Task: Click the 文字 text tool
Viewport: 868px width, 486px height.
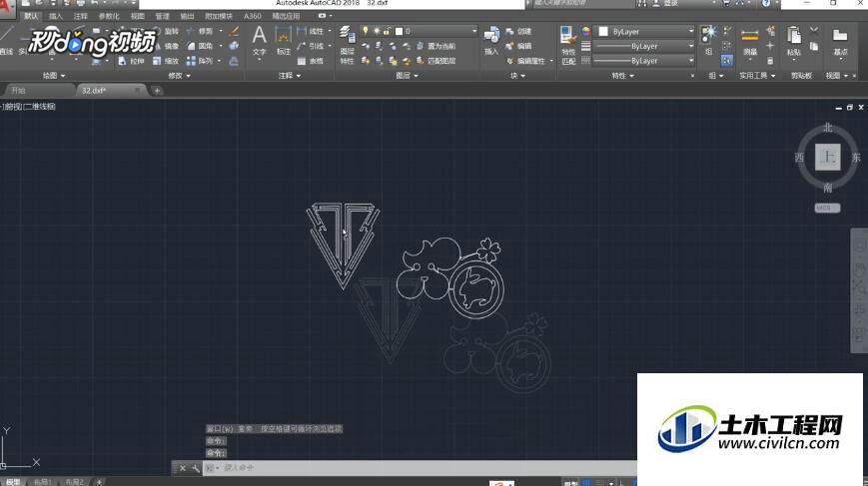Action: (x=259, y=42)
